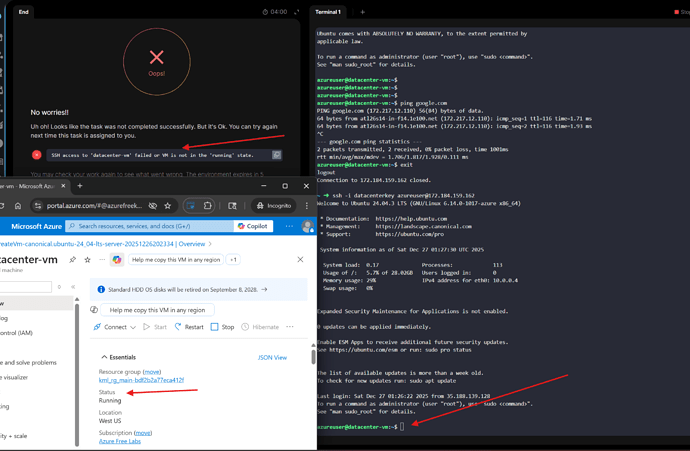
Task: Collapse the Essentials section
Action: [x=118, y=357]
